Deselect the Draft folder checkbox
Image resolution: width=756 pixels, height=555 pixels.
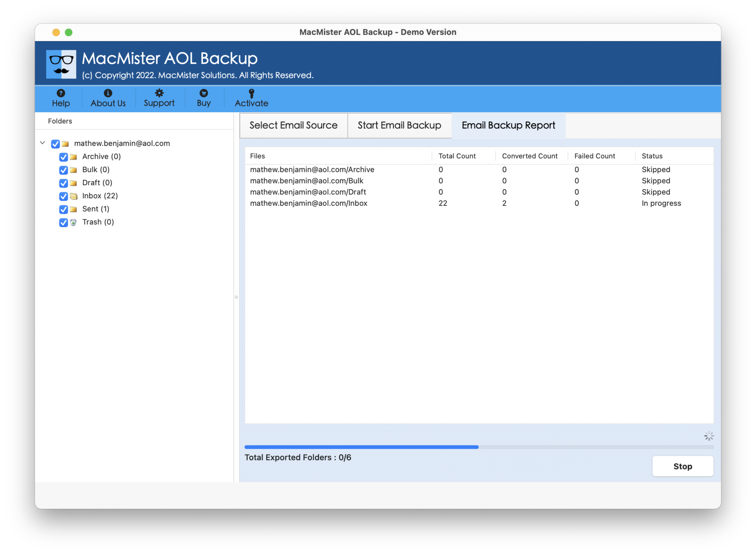click(x=63, y=183)
